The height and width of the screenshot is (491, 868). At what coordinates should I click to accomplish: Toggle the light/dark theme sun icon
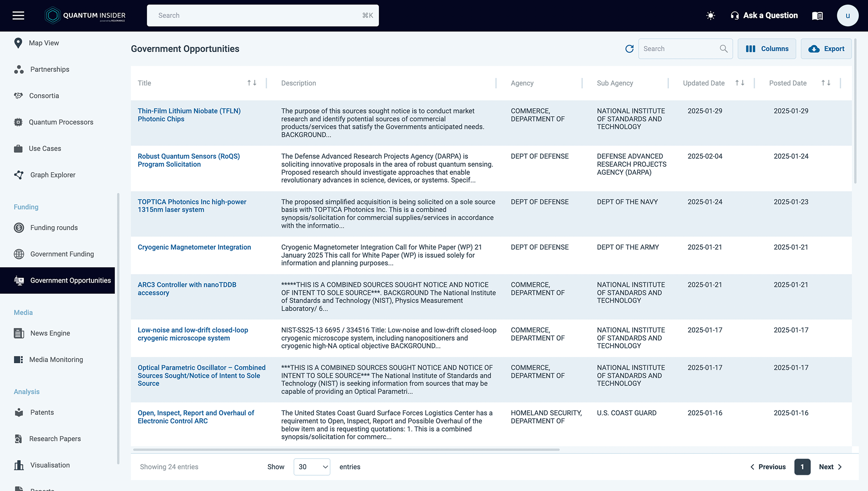click(x=710, y=16)
